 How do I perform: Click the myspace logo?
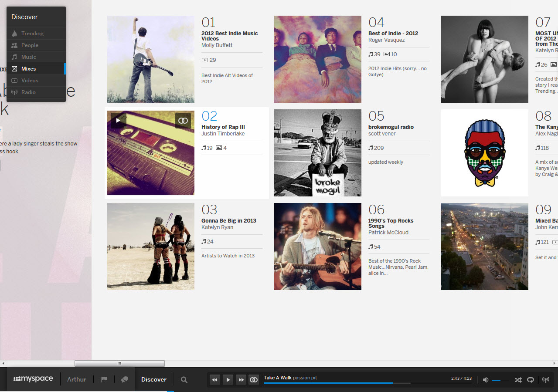[x=33, y=379]
